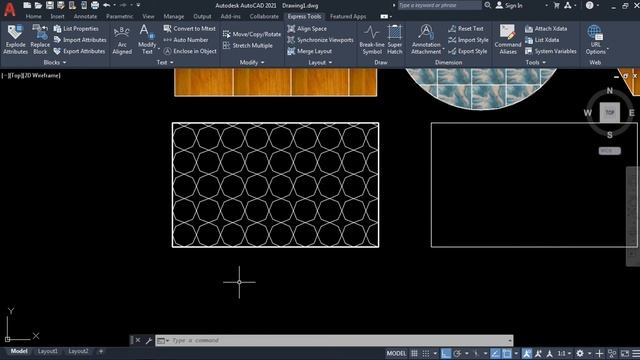Image resolution: width=640 pixels, height=360 pixels.
Task: Click the Model tab
Action: tap(19, 351)
